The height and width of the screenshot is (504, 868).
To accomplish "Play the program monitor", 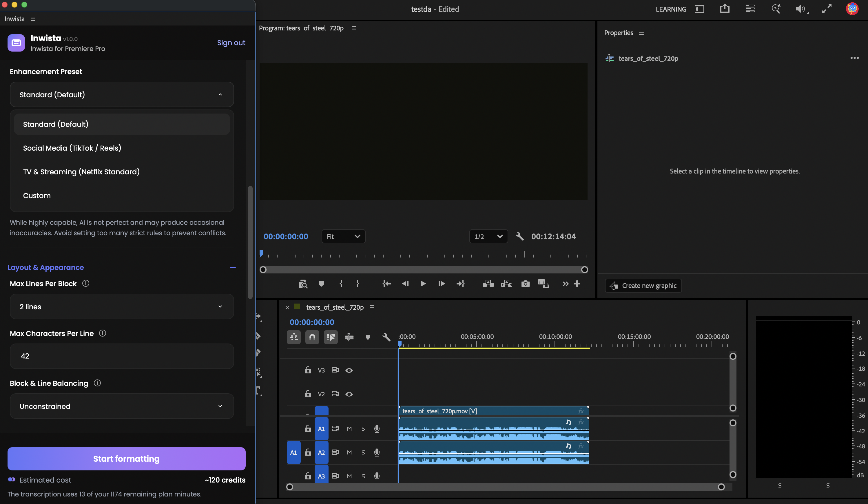I will pyautogui.click(x=423, y=284).
